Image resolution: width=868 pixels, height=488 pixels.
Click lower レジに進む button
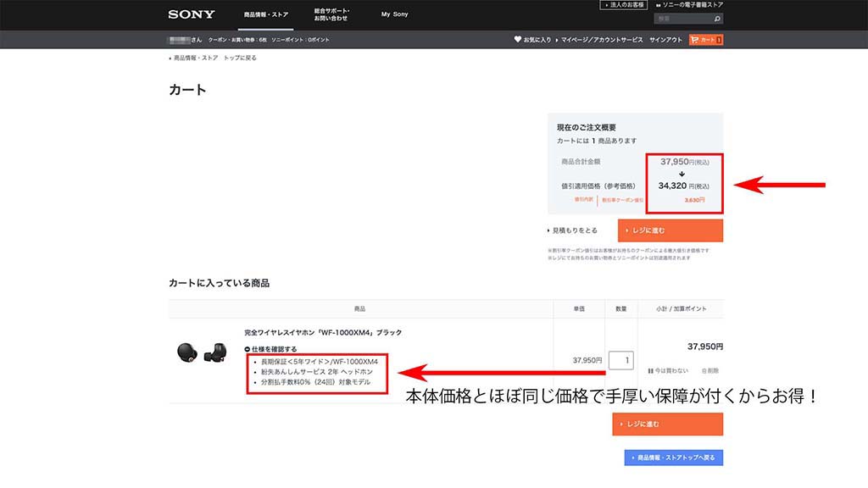coord(668,424)
